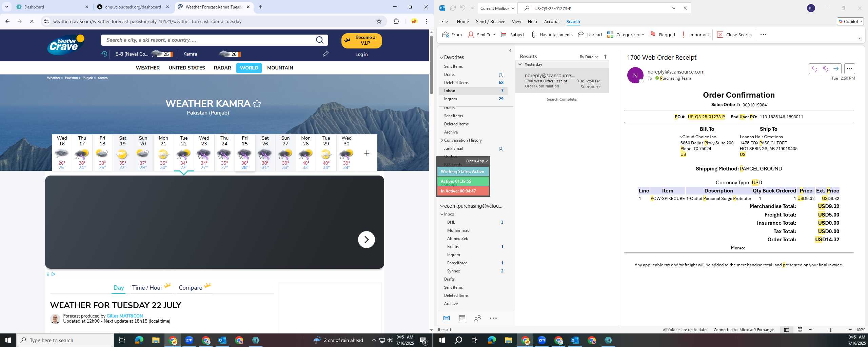Click the Punjab breadcrumb link

click(87, 78)
